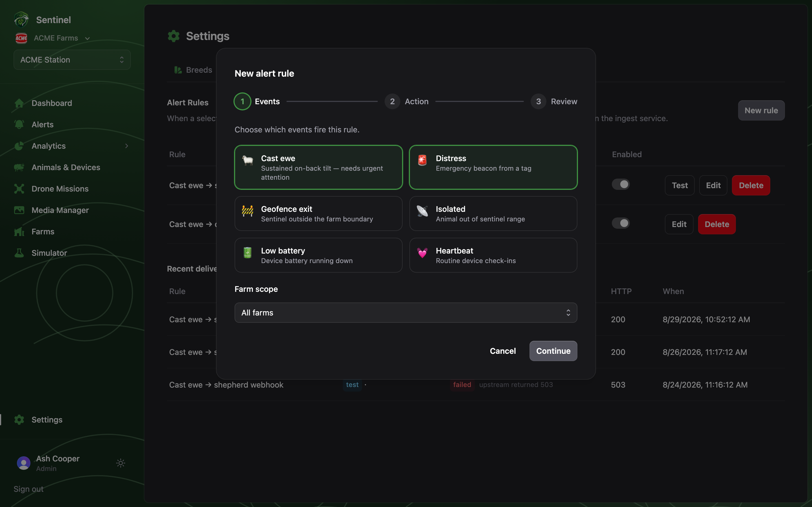Click the Simulator flask icon
Viewport: 812px width, 507px height.
coord(19,253)
